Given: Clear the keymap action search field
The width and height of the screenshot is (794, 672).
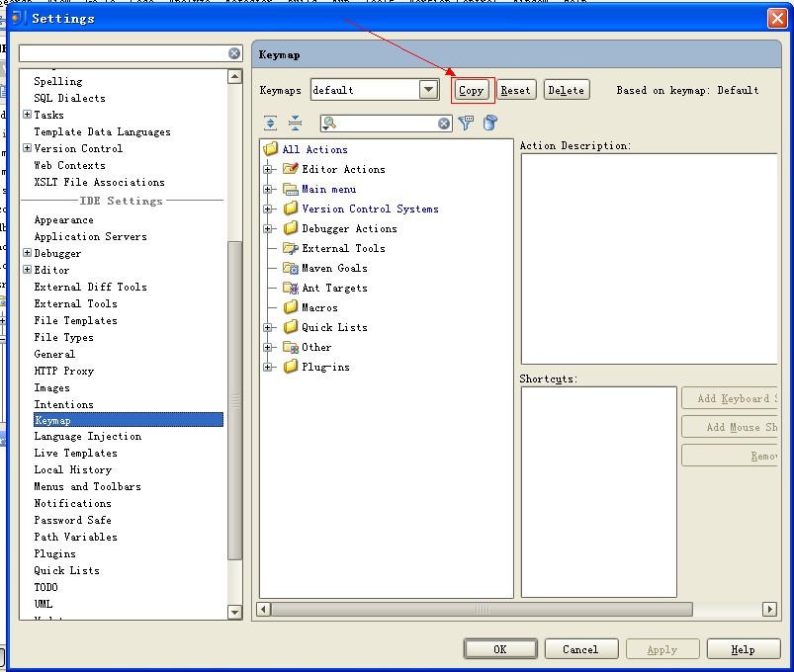Looking at the screenshot, I should pos(444,124).
